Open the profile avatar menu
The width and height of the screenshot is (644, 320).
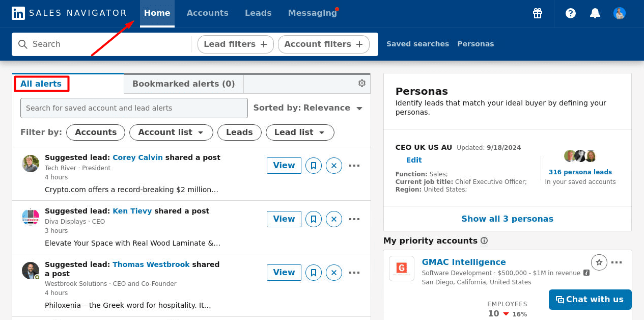620,13
